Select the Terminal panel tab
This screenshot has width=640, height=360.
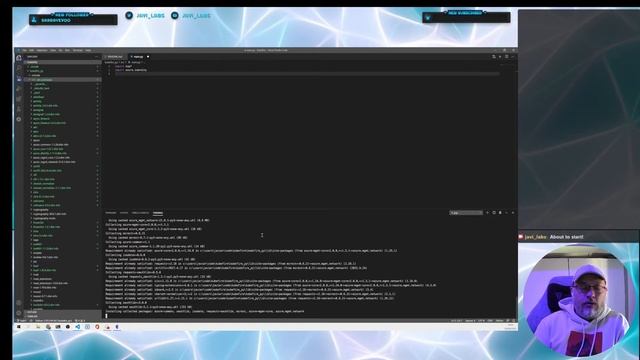point(158,213)
